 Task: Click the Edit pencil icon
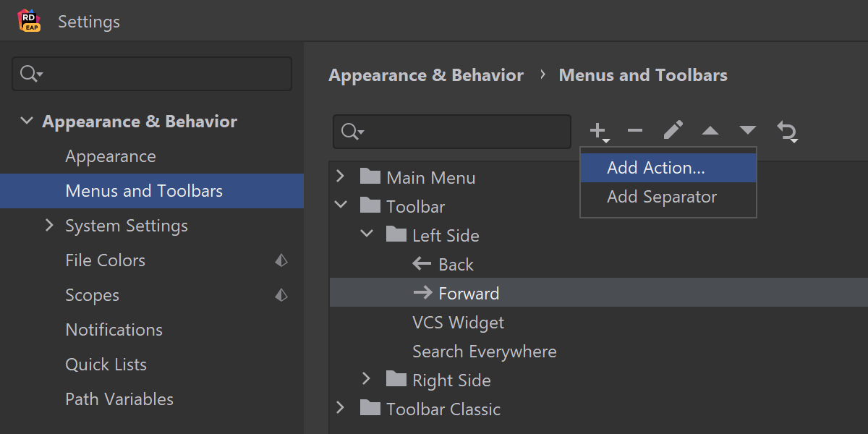tap(673, 131)
